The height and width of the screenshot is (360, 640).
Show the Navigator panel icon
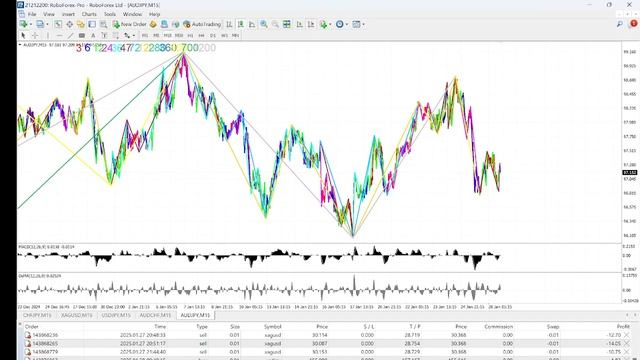point(81,24)
